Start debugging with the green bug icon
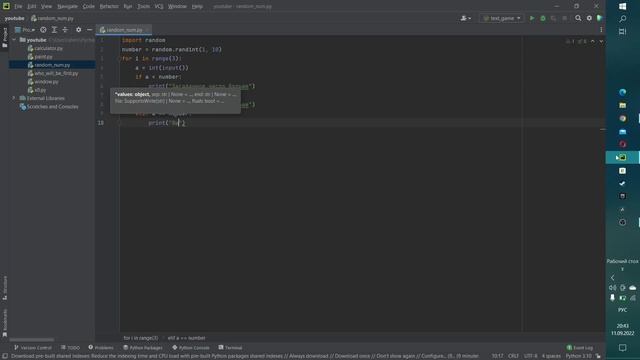 click(x=543, y=18)
